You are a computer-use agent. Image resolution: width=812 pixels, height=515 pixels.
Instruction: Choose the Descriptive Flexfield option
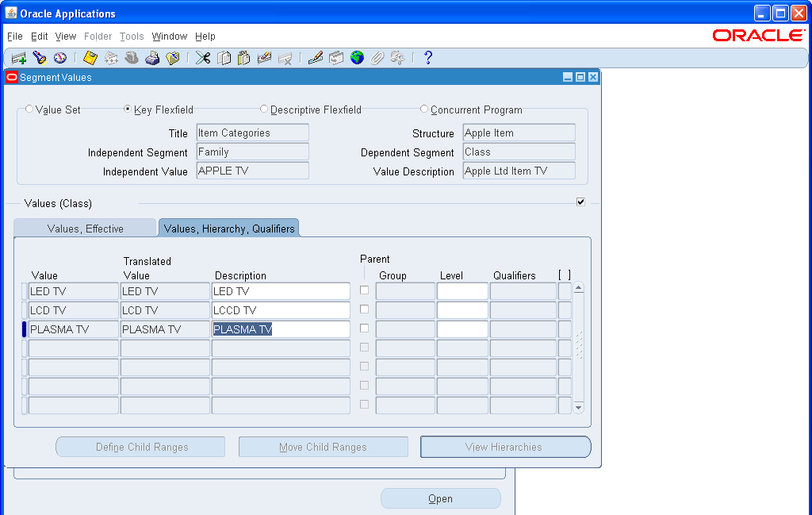pos(264,109)
